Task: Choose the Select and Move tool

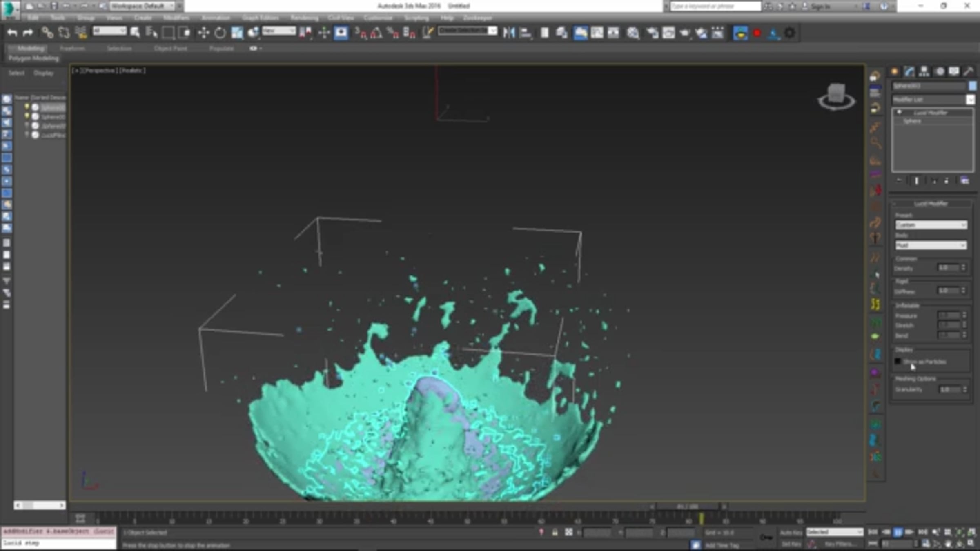Action: [x=203, y=33]
